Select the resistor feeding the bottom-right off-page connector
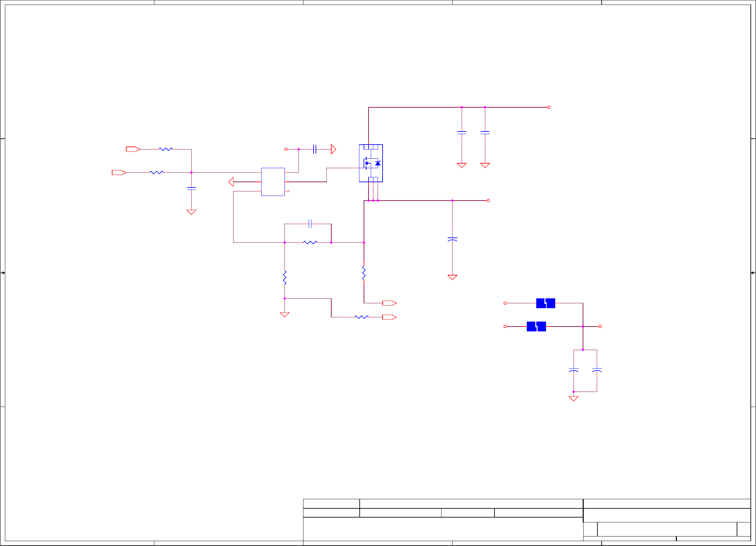 361,317
